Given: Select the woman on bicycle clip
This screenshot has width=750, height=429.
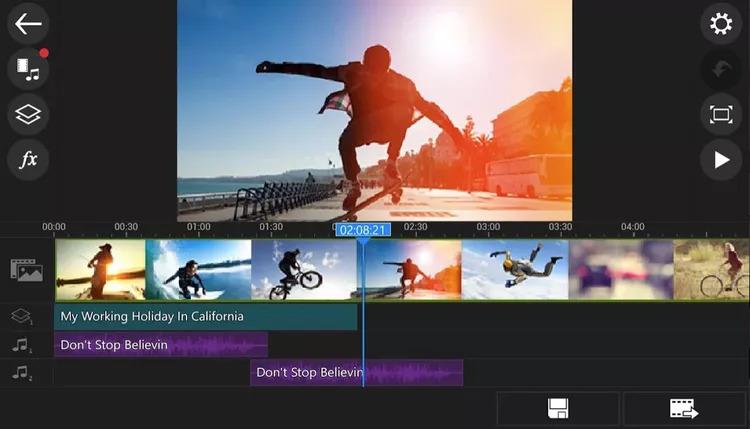Looking at the screenshot, I should pos(711,270).
